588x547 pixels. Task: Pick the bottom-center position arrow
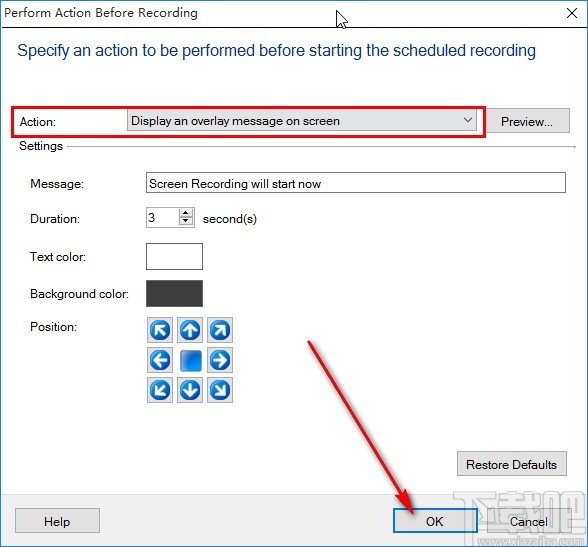190,390
